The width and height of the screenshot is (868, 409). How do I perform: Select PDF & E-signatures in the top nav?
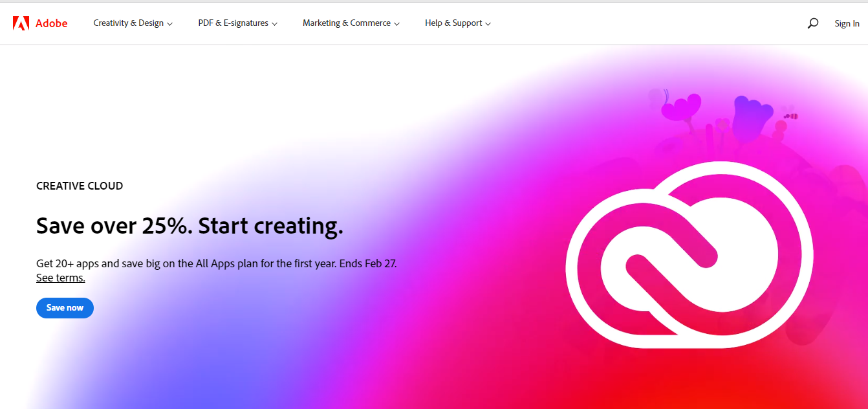(233, 23)
